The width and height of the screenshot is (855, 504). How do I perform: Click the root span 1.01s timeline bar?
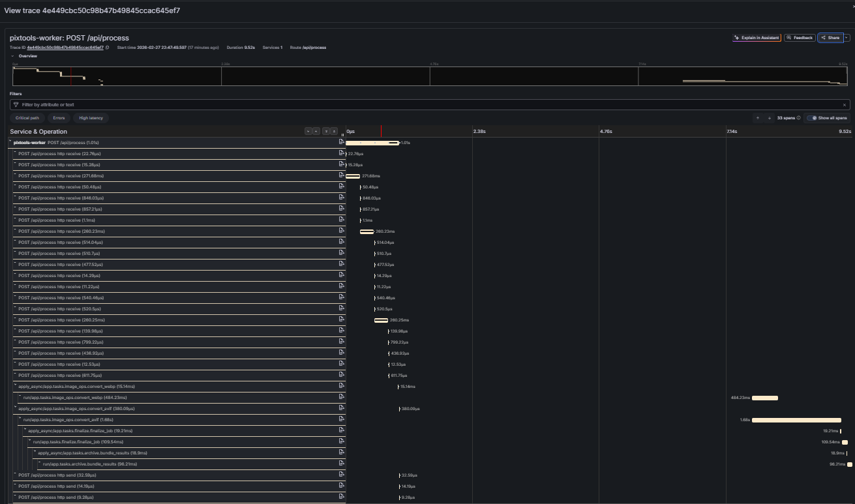(372, 142)
